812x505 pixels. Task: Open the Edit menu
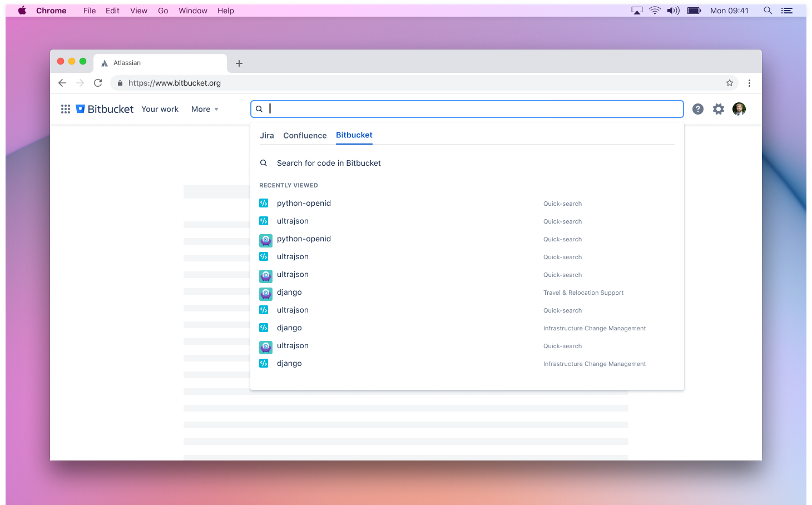click(x=112, y=11)
